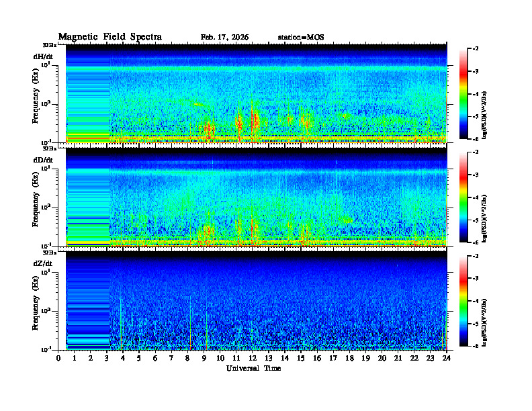The height and width of the screenshot is (411, 532).
Task: Click hour tick label '3' on time axis
Action: 107,359
